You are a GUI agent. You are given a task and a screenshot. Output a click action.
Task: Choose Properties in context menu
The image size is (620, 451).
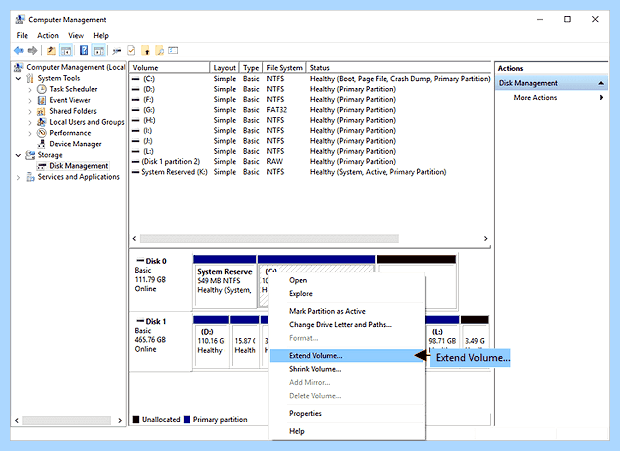(346, 413)
